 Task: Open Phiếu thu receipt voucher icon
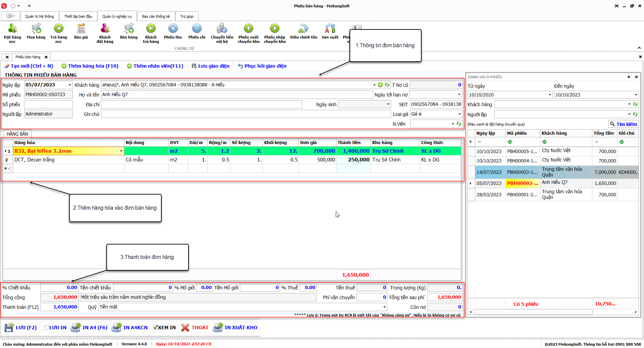click(x=173, y=32)
